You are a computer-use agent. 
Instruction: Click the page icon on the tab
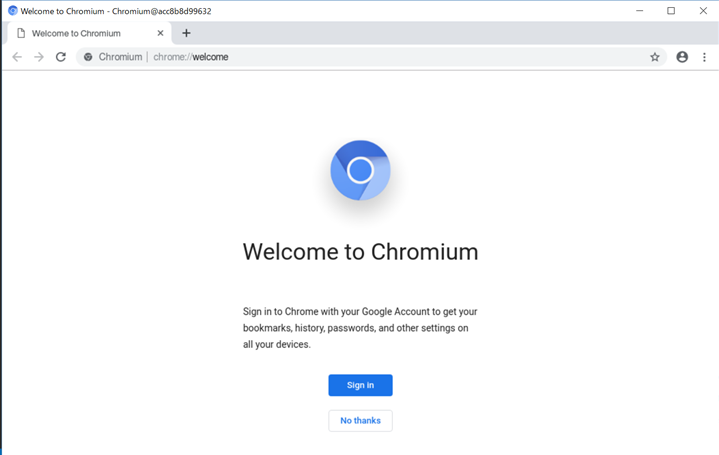click(x=21, y=33)
